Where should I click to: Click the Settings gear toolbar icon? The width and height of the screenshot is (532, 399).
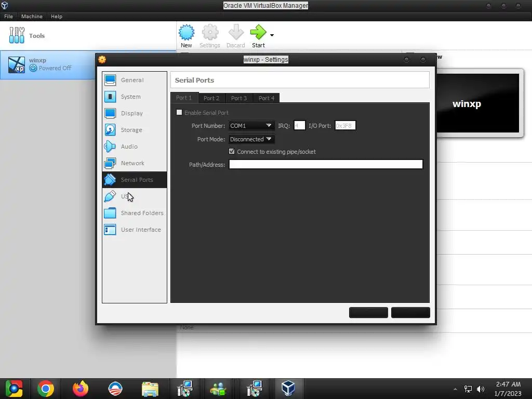(210, 33)
